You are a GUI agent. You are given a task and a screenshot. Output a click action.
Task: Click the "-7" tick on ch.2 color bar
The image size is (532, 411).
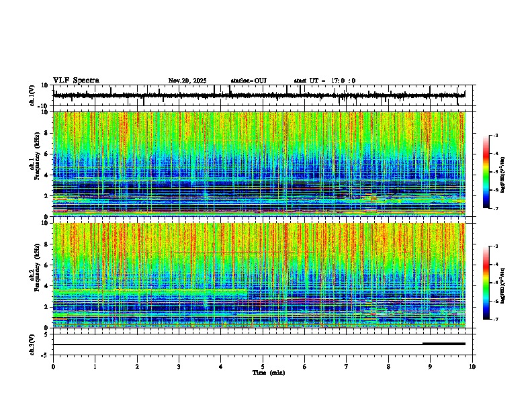coord(495,320)
